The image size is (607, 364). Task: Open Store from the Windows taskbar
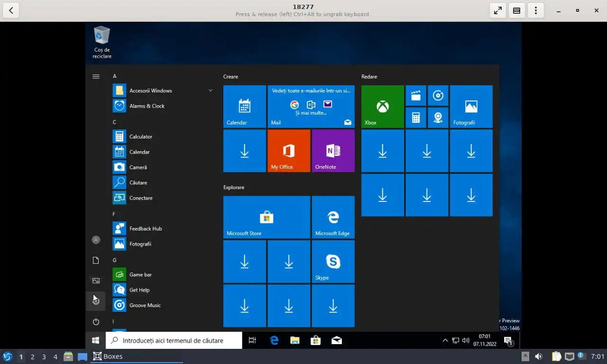(316, 340)
